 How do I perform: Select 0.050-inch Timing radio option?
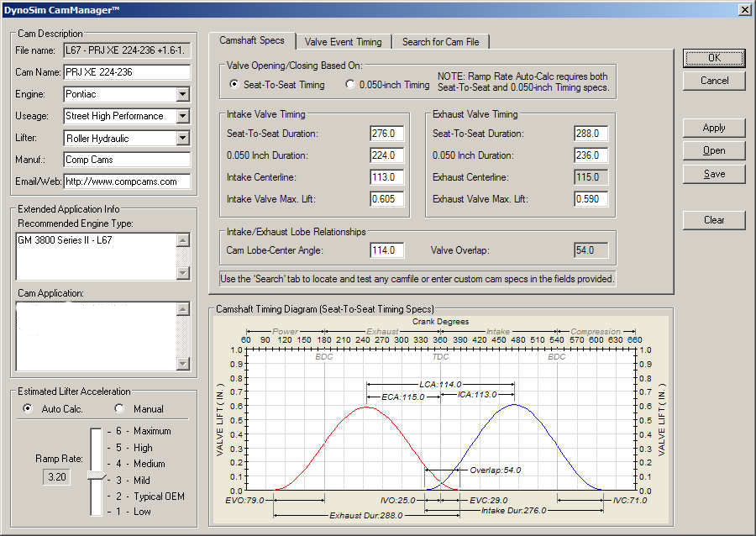tap(351, 85)
